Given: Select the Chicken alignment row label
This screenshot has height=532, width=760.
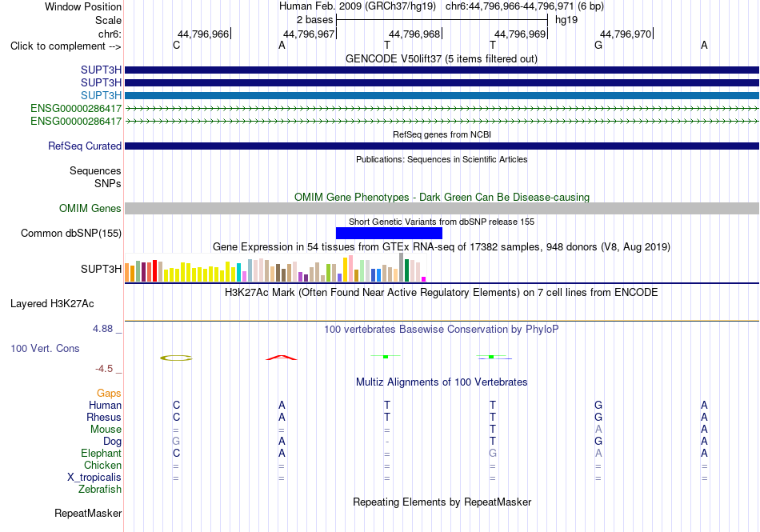Looking at the screenshot, I should pos(102,465).
